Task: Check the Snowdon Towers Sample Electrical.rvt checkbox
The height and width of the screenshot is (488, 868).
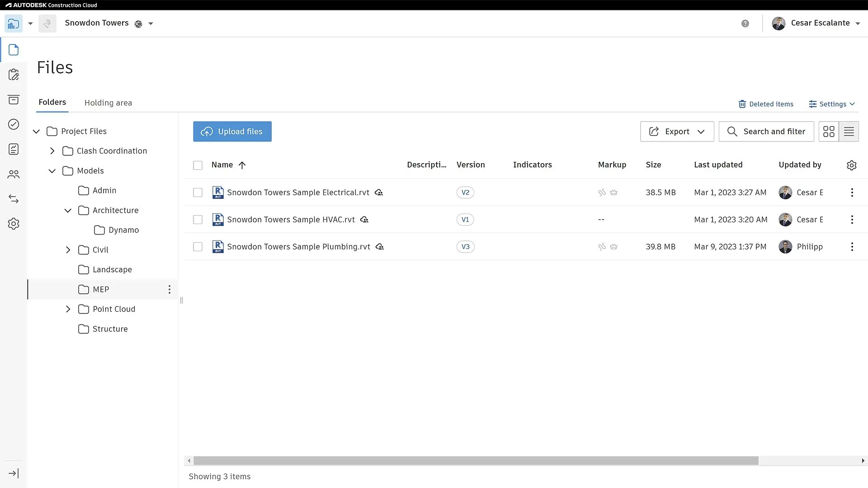Action: point(198,192)
